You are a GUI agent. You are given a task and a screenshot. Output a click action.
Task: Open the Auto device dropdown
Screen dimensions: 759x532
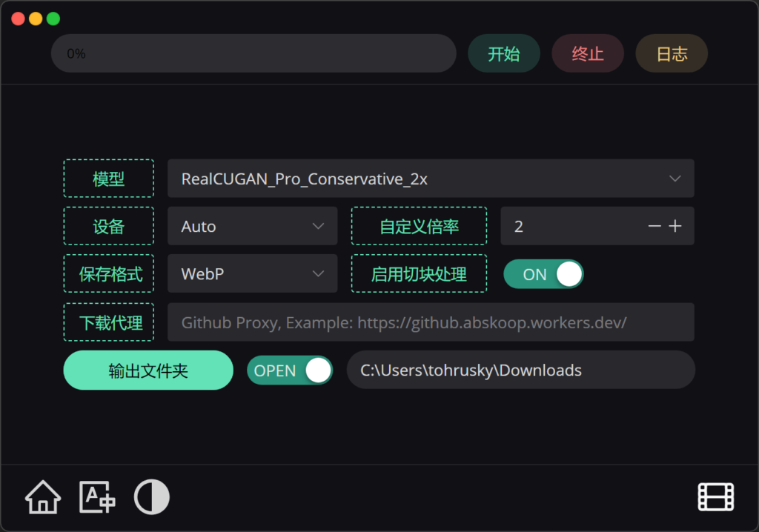coord(252,227)
